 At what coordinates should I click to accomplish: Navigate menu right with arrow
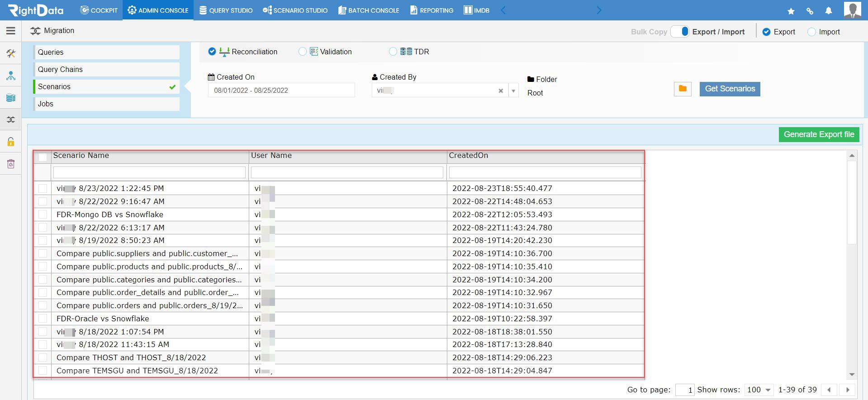pos(599,10)
